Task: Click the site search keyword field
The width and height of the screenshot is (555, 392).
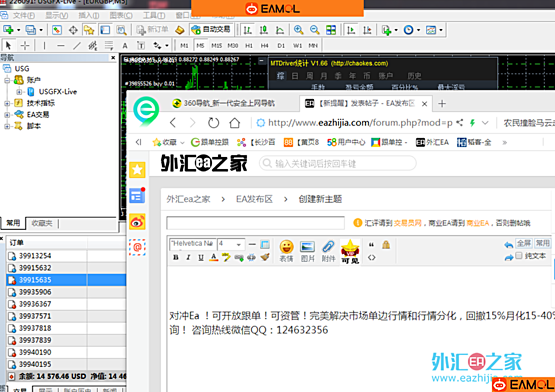Action: (338, 164)
